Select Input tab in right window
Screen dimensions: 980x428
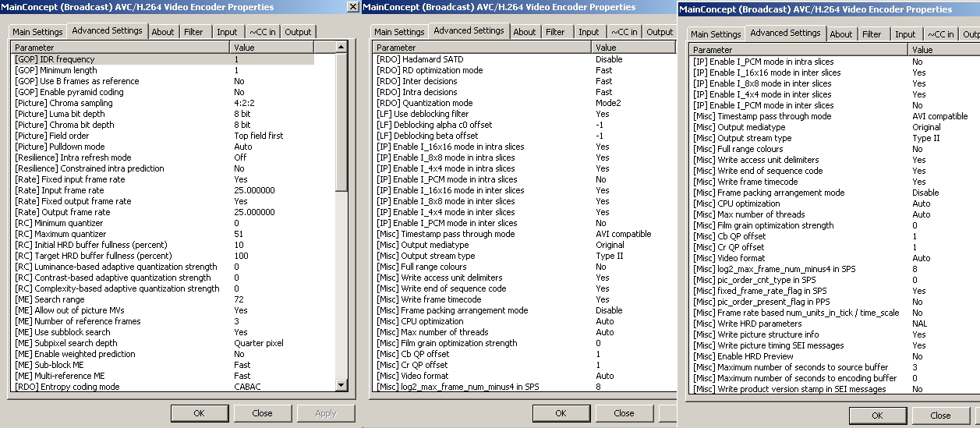tap(905, 34)
